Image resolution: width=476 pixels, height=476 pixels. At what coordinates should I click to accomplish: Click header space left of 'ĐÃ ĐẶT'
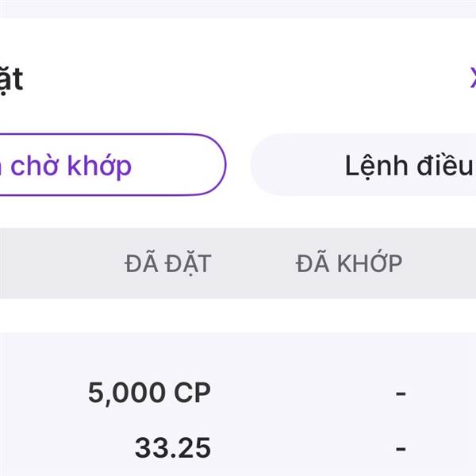point(56,263)
